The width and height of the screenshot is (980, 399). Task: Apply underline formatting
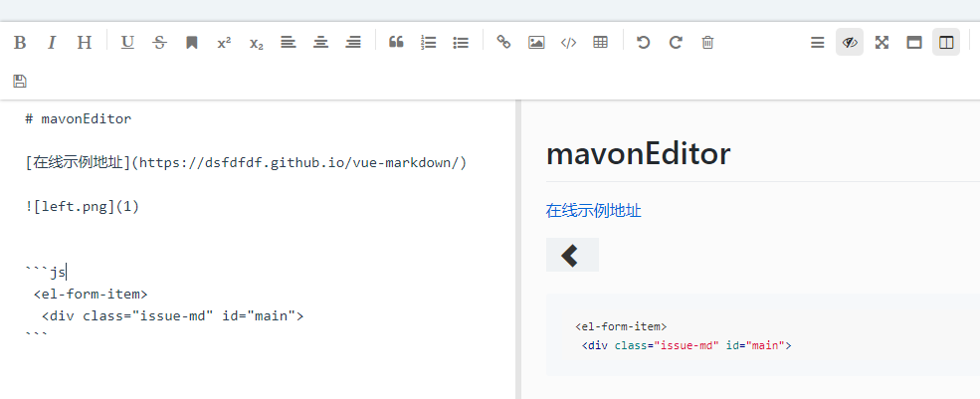127,43
